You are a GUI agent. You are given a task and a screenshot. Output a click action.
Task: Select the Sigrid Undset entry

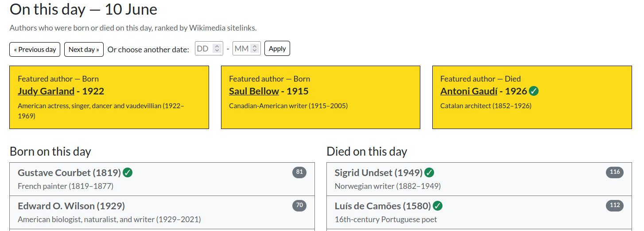click(x=479, y=179)
